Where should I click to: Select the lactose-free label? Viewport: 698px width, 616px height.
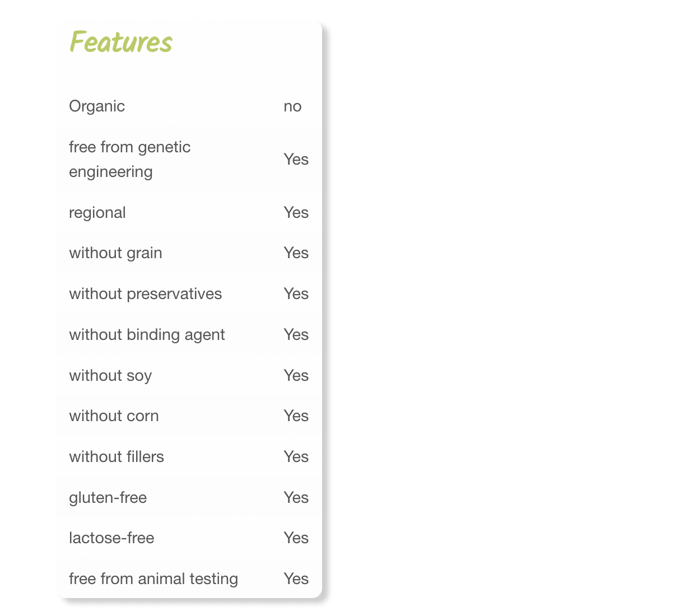(x=111, y=538)
